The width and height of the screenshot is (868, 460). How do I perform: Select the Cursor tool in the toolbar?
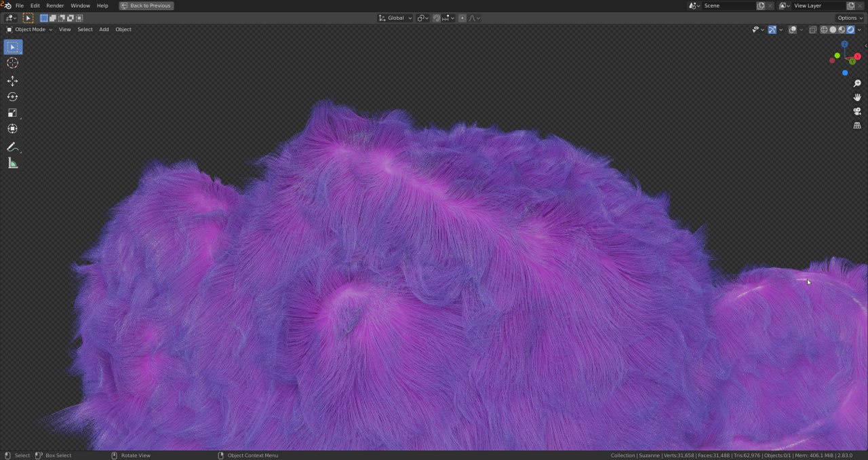point(12,63)
